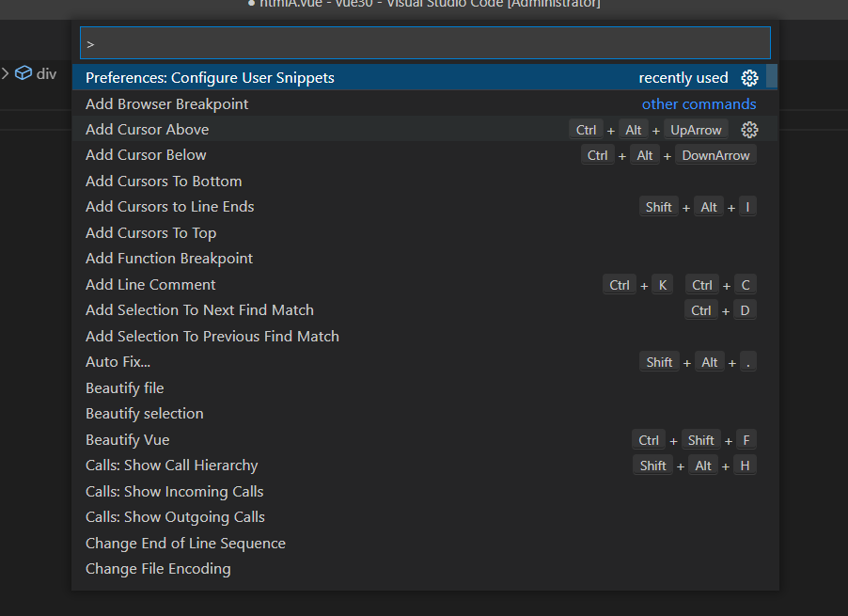
Task: Open keybinding gear for Add Cursor Above
Action: pyautogui.click(x=749, y=130)
